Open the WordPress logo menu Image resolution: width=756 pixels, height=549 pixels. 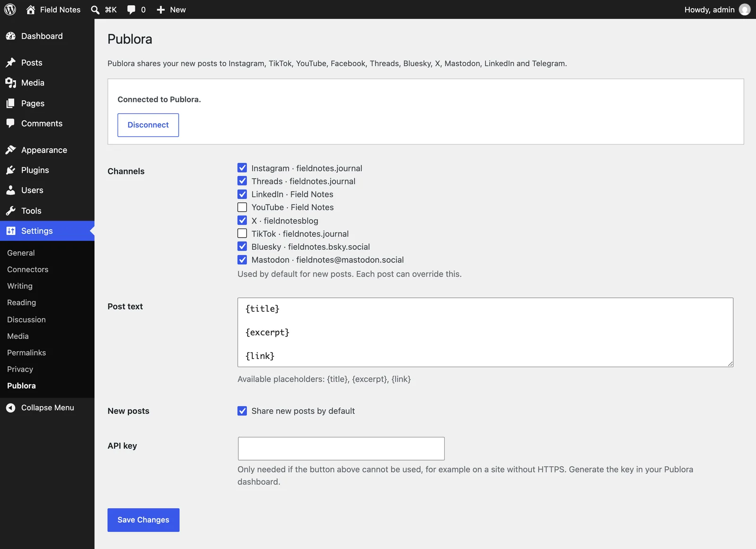click(10, 9)
